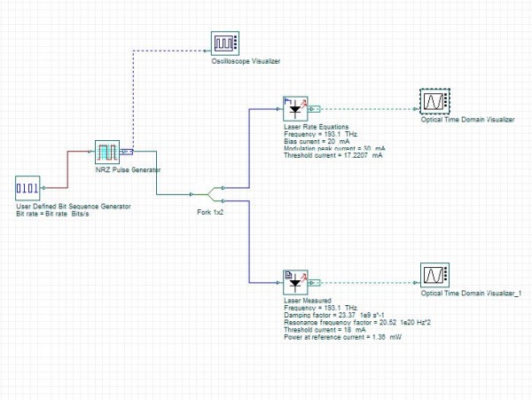The width and height of the screenshot is (532, 400).
Task: Click 'Power at reference current = 1.38 mW'
Action: (342, 337)
